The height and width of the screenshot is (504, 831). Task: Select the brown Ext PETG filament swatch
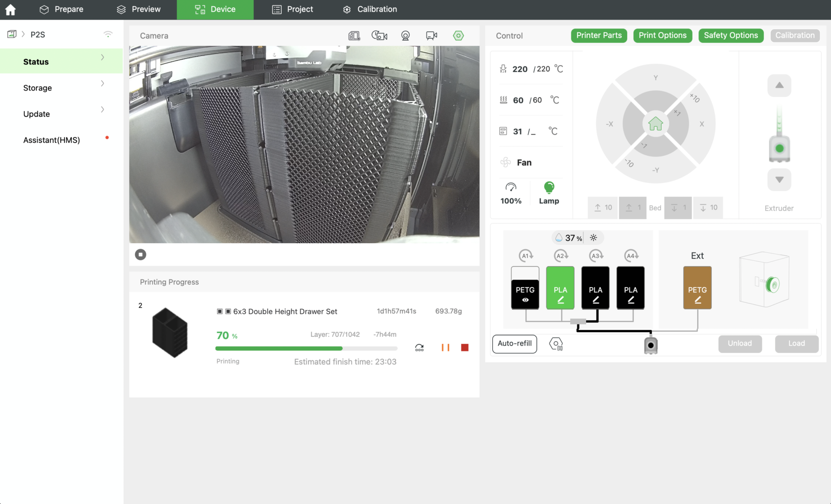[x=697, y=288]
